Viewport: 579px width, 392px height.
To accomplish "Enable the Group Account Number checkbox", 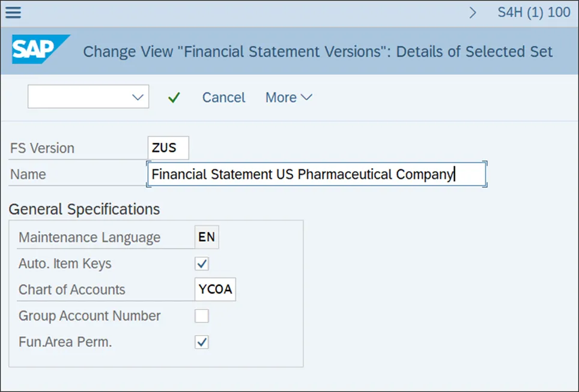I will (x=202, y=316).
